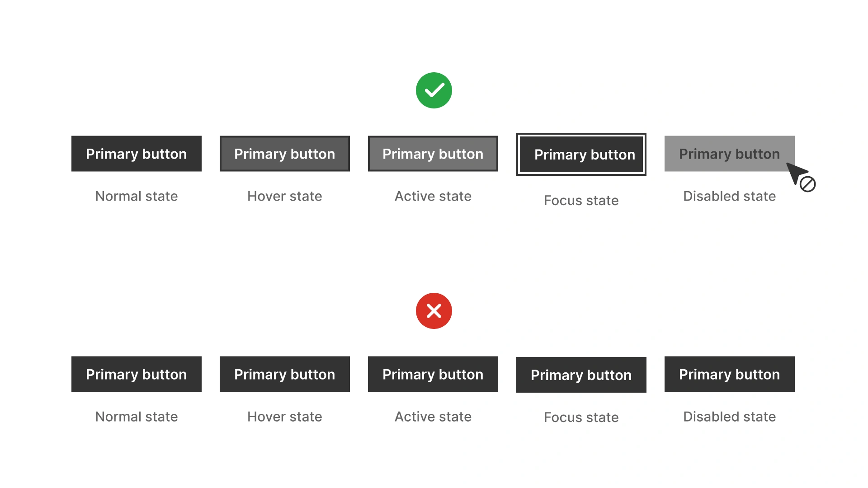Click the bottom row Hover state Primary button
The height and width of the screenshot is (488, 868).
(x=284, y=374)
